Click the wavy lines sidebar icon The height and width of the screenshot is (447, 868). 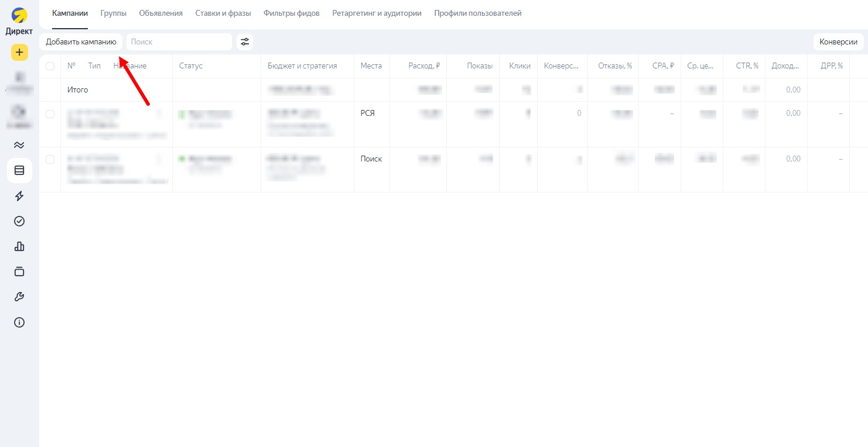coord(19,145)
